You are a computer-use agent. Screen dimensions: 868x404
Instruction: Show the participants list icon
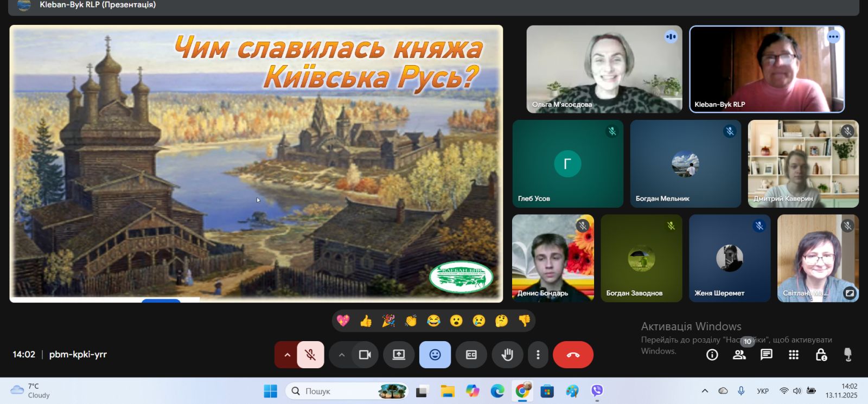point(739,355)
